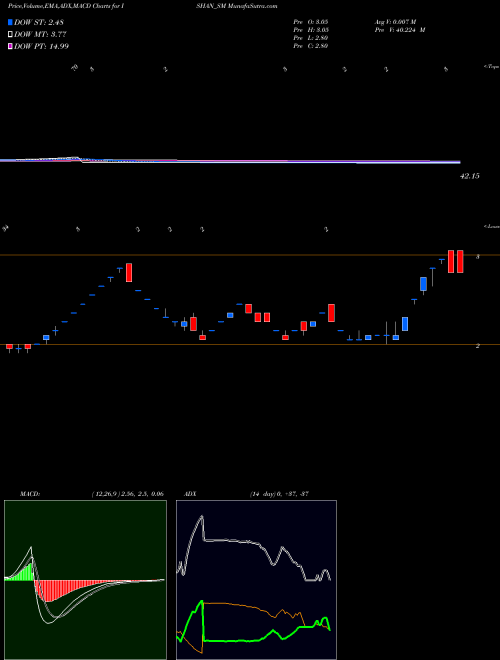Image resolution: width=500 pixels, height=660 pixels.
Task: Click the 'Pre V: 40.224 M' value
Action: [399, 30]
